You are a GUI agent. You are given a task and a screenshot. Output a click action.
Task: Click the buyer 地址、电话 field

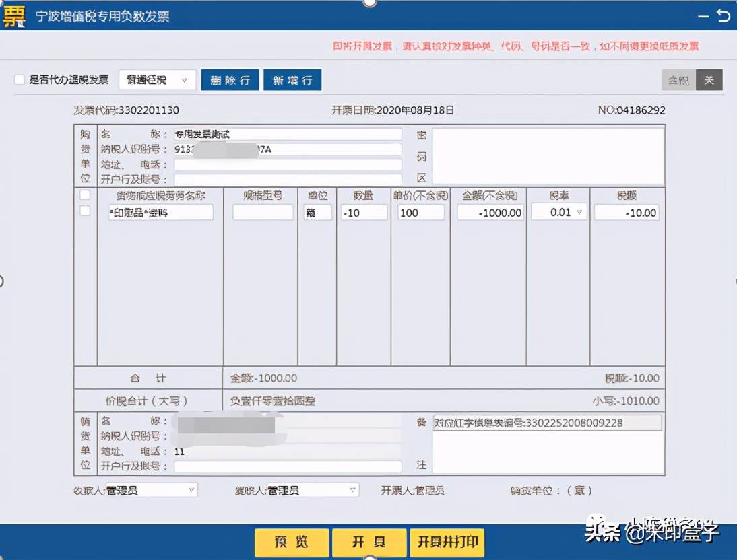(288, 164)
